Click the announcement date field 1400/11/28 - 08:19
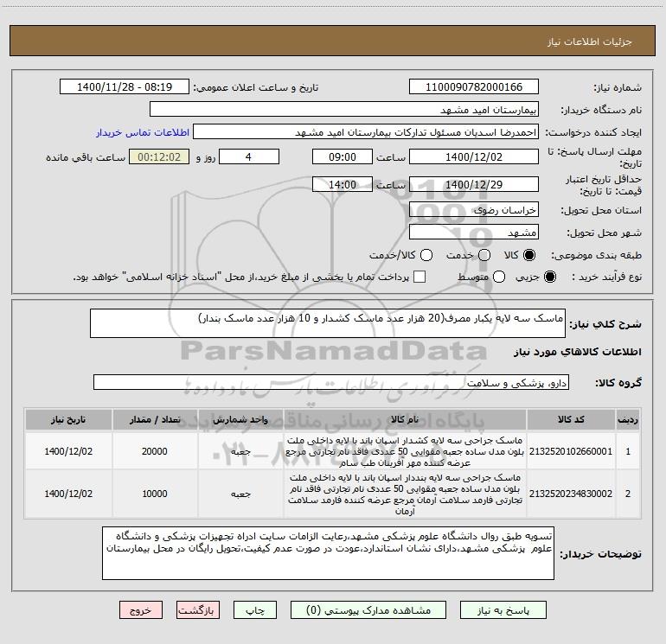The width and height of the screenshot is (666, 644). (x=125, y=86)
